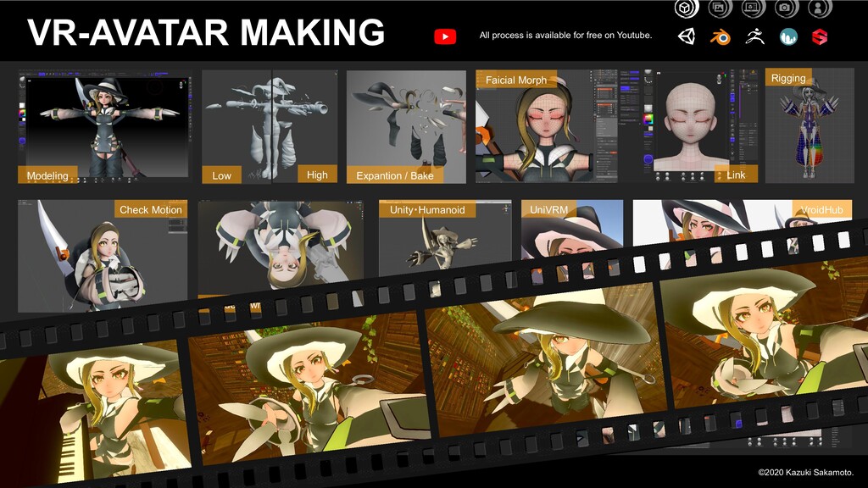The height and width of the screenshot is (488, 868).
Task: Click the red Substance Painter logo
Action: 820,37
